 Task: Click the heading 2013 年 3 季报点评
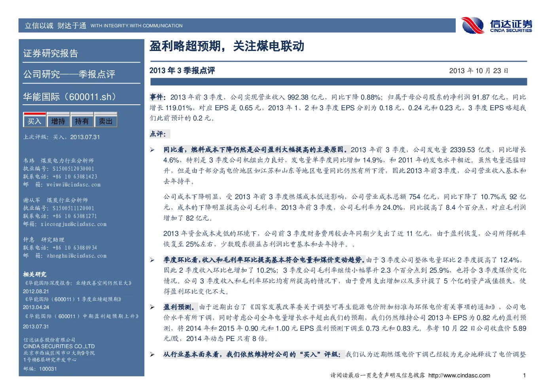pos(182,70)
